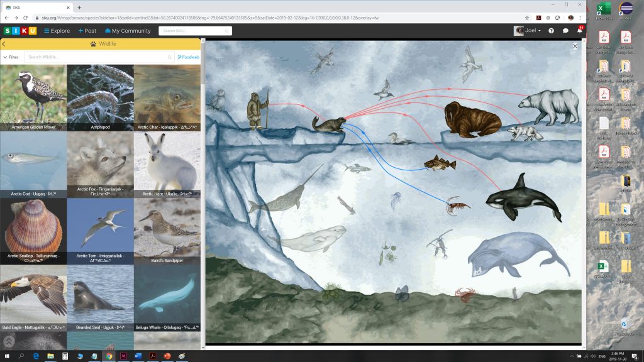Click the arctic fox beside the walrus
Screen dimensions: 644x362
525,133
